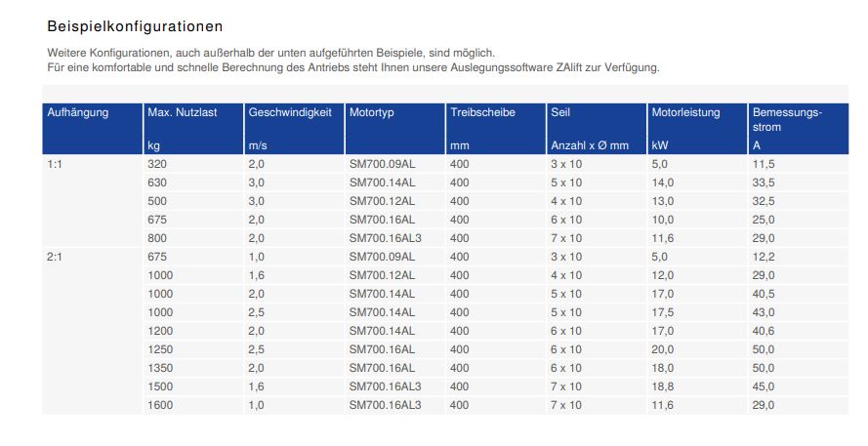Click the Beispielkonfigurationen heading
868x446 pixels.
pyautogui.click(x=135, y=26)
